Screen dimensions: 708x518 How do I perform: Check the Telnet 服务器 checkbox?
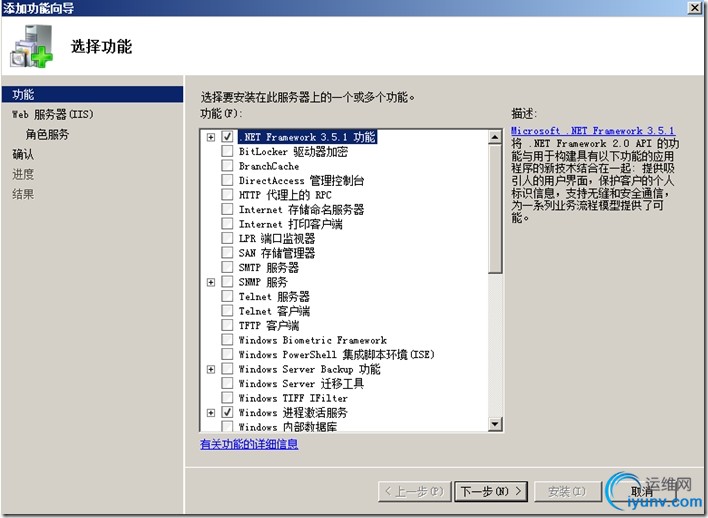(x=227, y=296)
